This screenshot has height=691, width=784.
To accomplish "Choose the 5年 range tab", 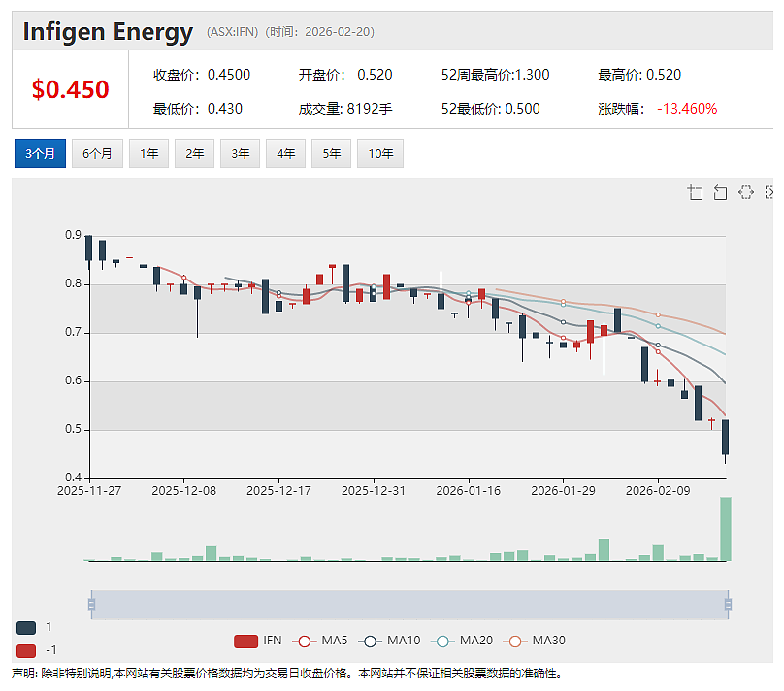I will [x=331, y=153].
